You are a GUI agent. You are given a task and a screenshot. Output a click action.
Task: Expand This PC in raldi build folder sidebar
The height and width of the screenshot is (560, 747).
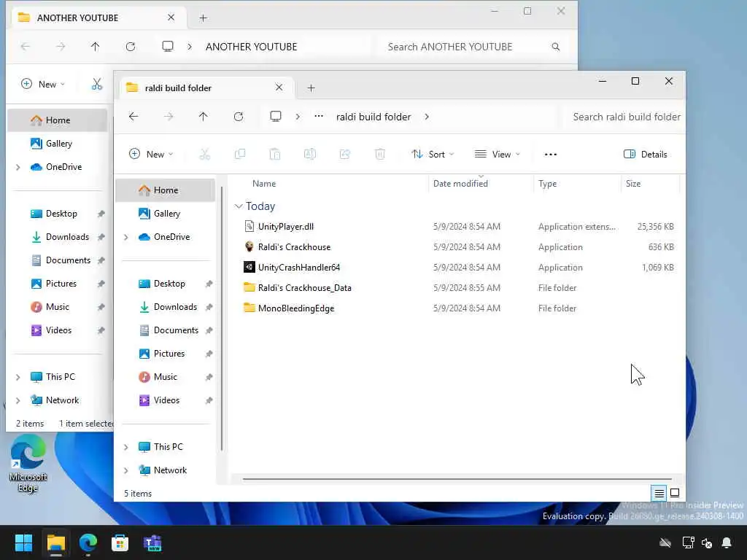click(x=125, y=447)
